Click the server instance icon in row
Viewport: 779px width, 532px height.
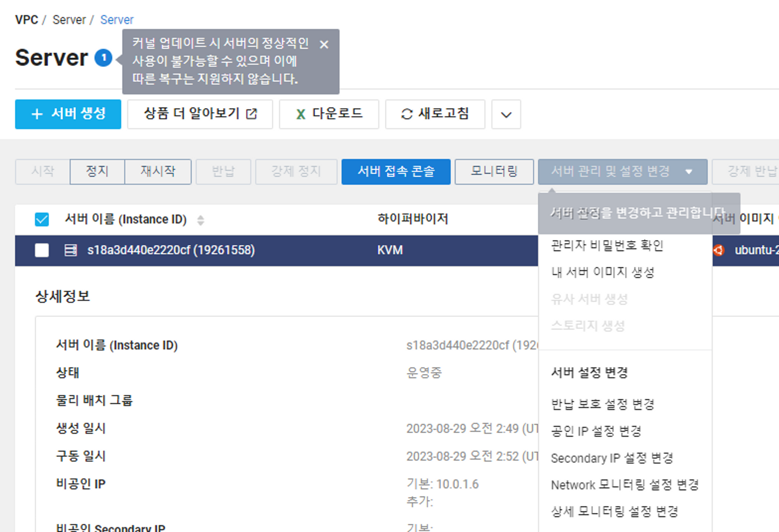click(x=70, y=250)
